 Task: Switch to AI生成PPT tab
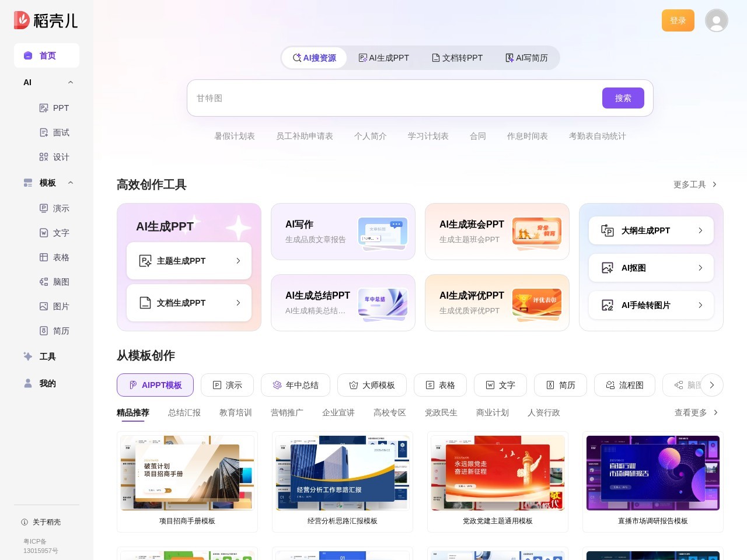point(383,58)
